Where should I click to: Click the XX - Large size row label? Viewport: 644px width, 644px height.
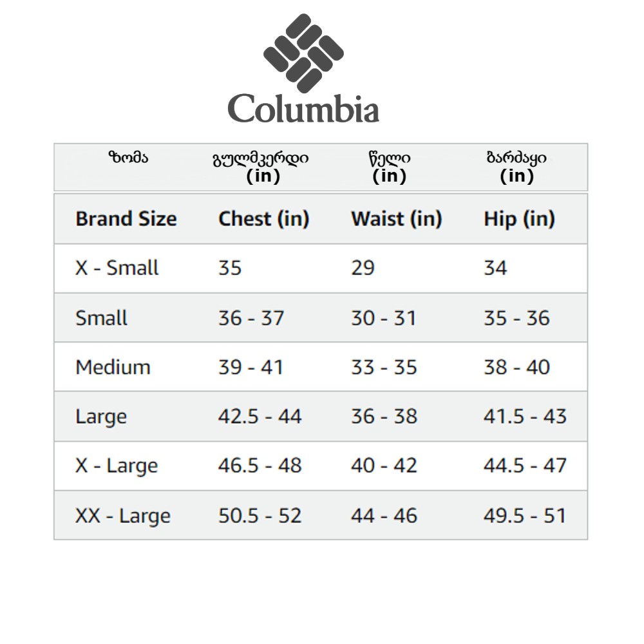tap(122, 516)
